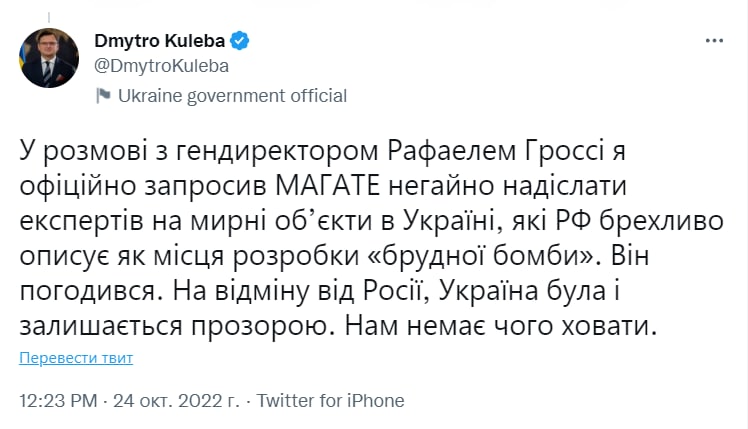Open the Dmytro Kuleba display name
748x429 pixels.
click(160, 41)
